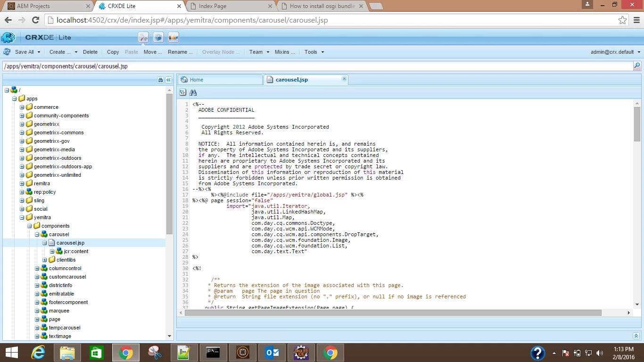644x362 pixels.
Task: Expand the jcr:content node
Action: [x=52, y=251]
